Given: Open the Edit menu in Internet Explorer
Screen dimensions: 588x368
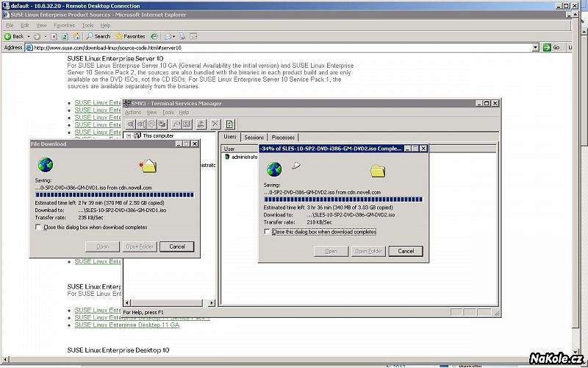Looking at the screenshot, I should pos(25,26).
